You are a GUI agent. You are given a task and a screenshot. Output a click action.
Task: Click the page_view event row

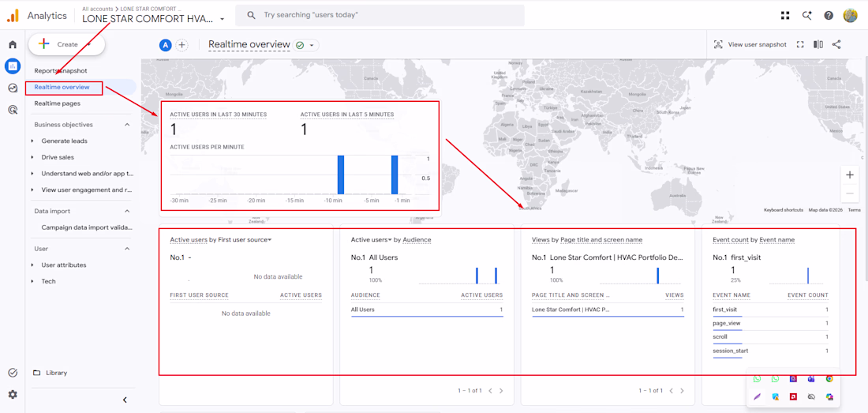click(x=771, y=323)
